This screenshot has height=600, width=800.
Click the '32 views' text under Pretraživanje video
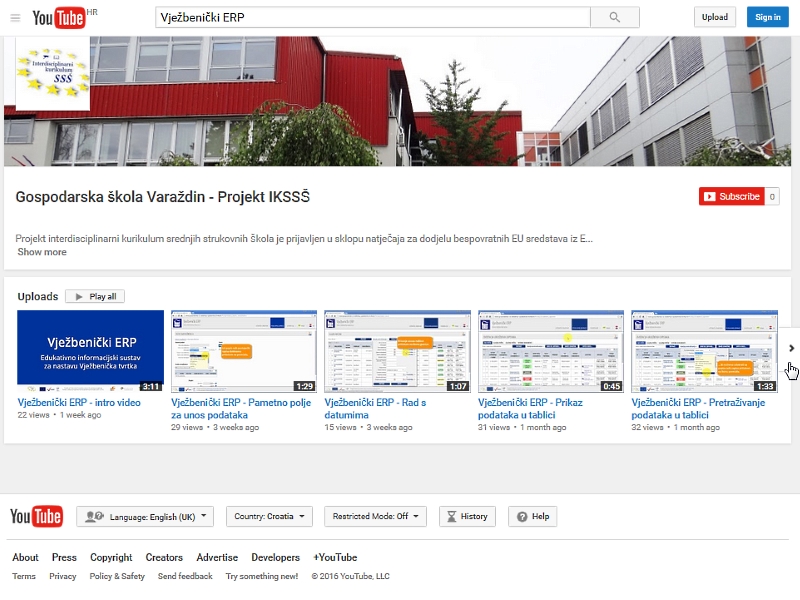647,427
